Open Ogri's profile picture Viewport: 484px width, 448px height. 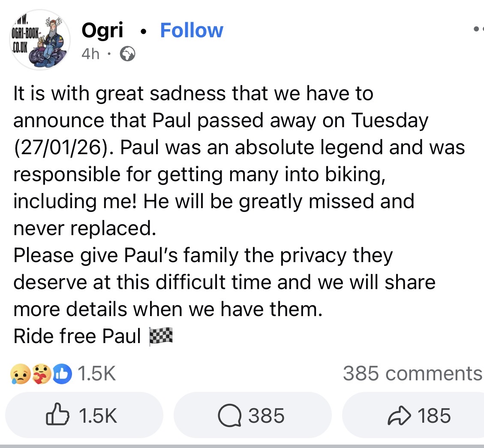coord(40,40)
